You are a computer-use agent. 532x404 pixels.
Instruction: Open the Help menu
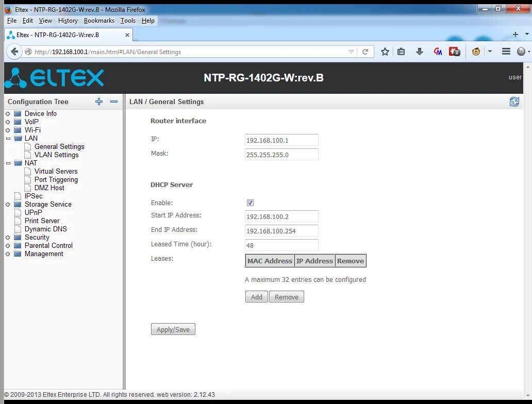[148, 21]
